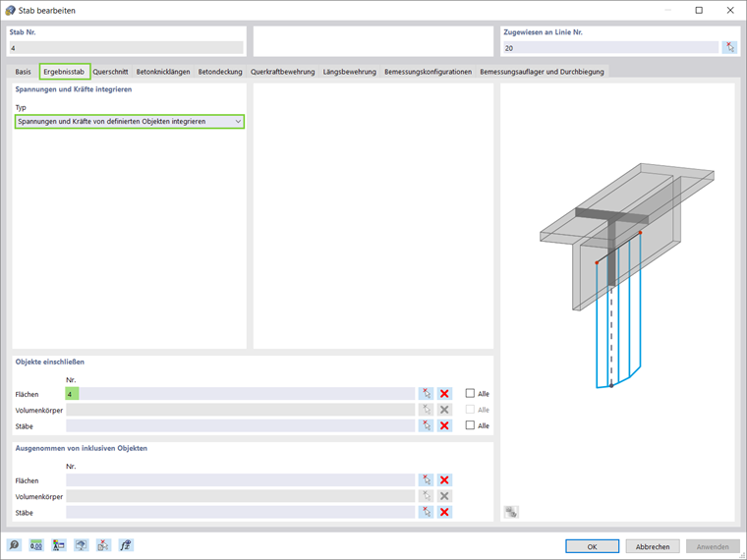Switch to the Querschnitt tab
Viewport: 747px width, 560px height.
coord(110,72)
